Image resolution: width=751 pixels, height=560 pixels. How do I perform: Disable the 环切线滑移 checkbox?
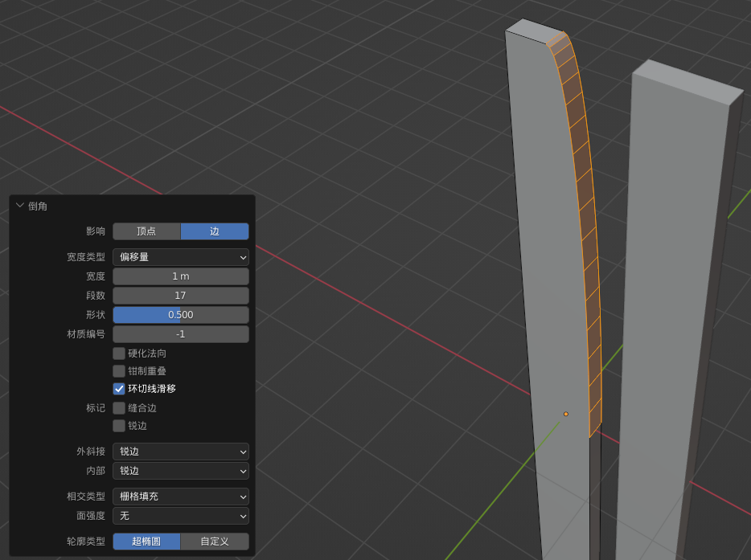pyautogui.click(x=119, y=389)
